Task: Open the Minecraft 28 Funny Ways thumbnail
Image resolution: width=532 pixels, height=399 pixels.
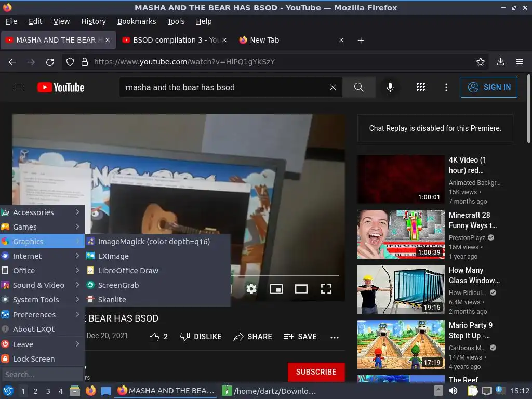Action: click(401, 234)
